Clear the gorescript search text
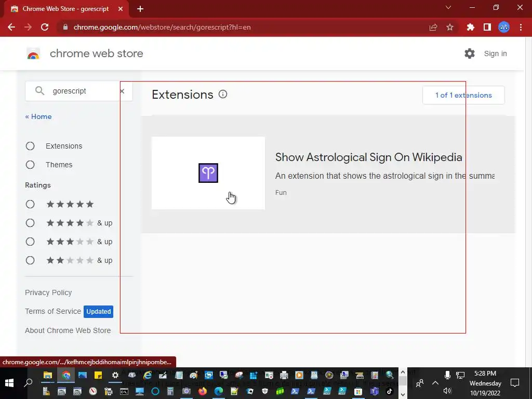This screenshot has width=532, height=399. coord(122,91)
